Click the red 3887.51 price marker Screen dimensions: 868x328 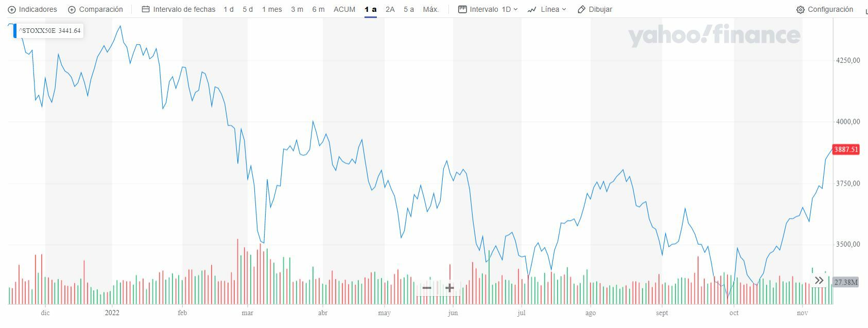tap(846, 150)
